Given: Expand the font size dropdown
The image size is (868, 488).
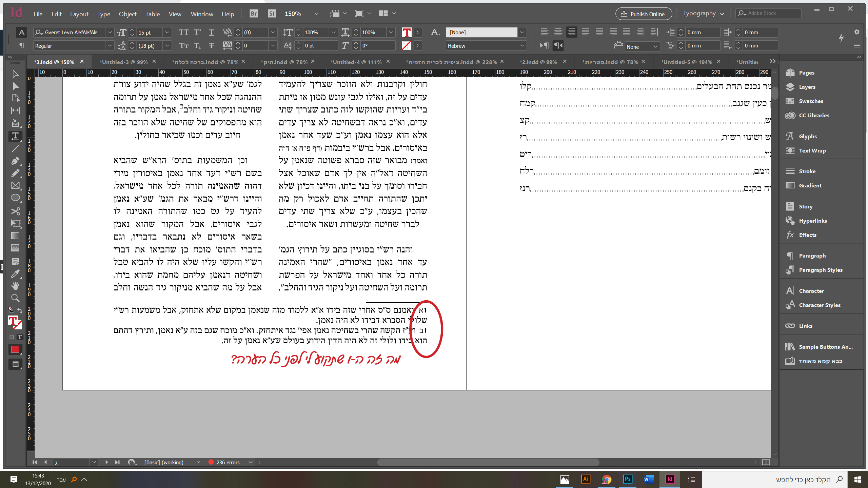Looking at the screenshot, I should 167,33.
